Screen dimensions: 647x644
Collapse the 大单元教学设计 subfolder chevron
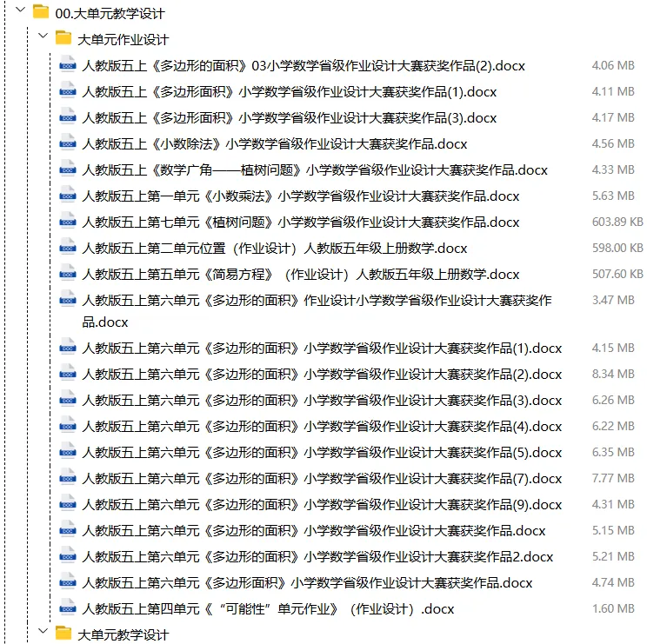click(43, 631)
